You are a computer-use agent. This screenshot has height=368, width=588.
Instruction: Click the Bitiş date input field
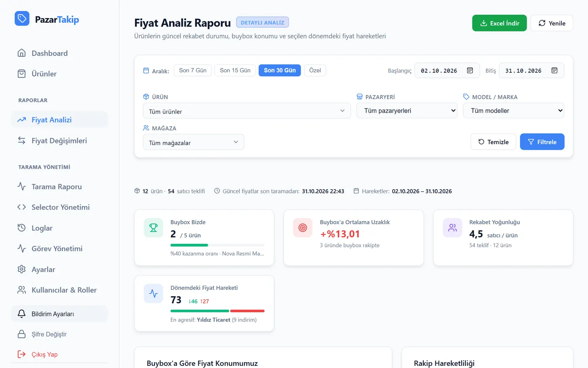click(532, 71)
